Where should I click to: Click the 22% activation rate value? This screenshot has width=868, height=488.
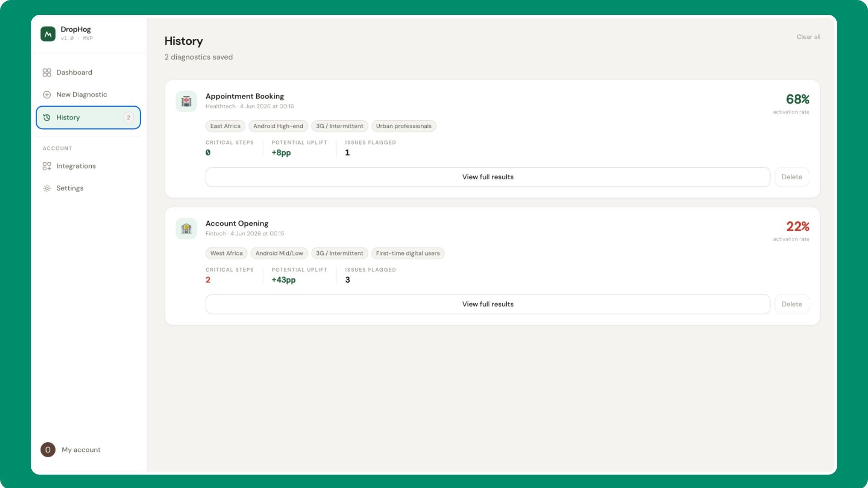click(x=797, y=226)
